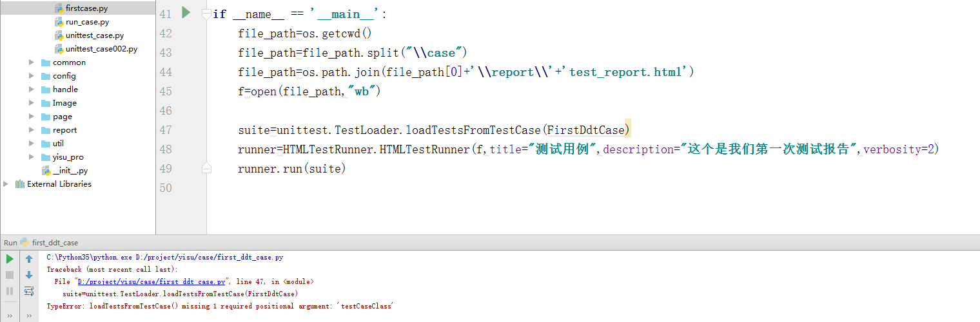Go down the stack trace with down arrow
The height and width of the screenshot is (322, 980).
[x=29, y=275]
